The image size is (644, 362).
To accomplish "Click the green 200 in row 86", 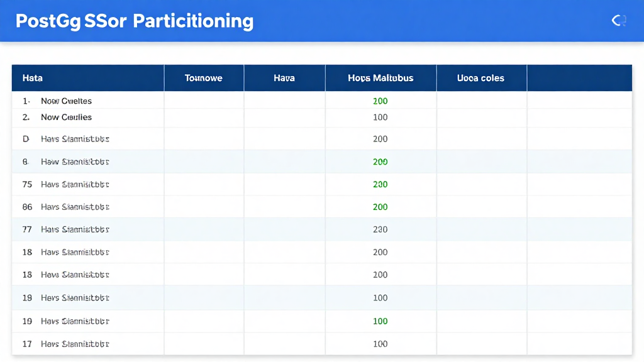I will pos(380,207).
